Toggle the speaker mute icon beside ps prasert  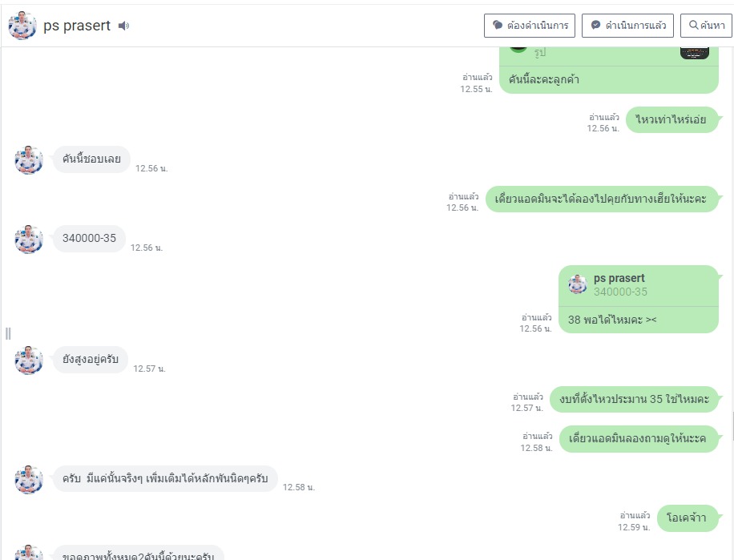123,26
